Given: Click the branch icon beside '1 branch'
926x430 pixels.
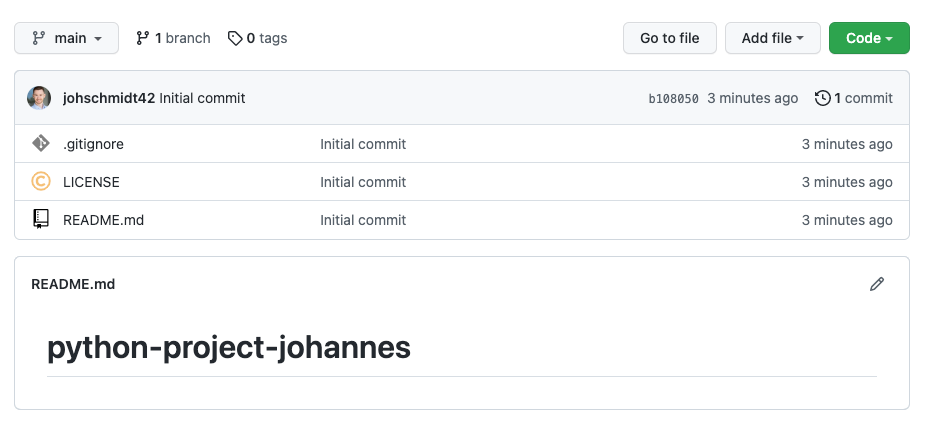Looking at the screenshot, I should coord(143,38).
